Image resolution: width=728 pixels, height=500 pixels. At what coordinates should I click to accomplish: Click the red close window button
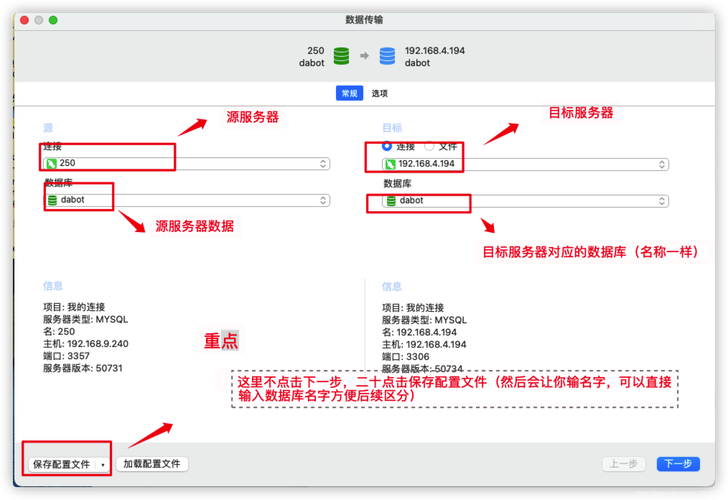(25, 20)
